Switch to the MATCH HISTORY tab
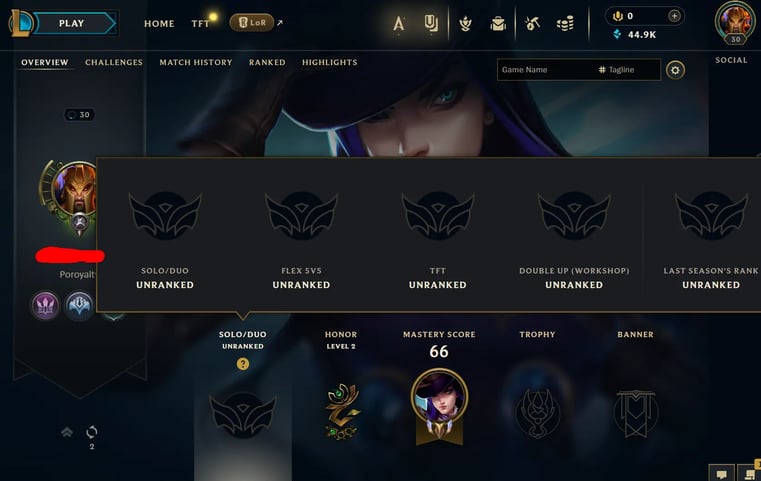Viewport: 761px width, 481px height. (x=196, y=62)
